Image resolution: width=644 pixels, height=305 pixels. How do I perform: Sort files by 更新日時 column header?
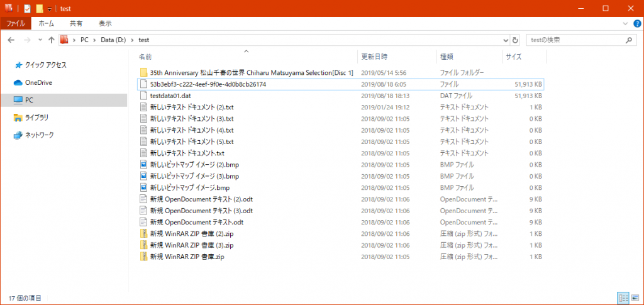tap(375, 57)
